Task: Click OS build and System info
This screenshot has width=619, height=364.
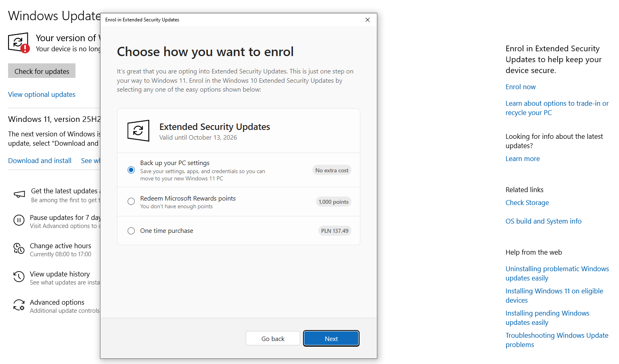Action: click(544, 221)
